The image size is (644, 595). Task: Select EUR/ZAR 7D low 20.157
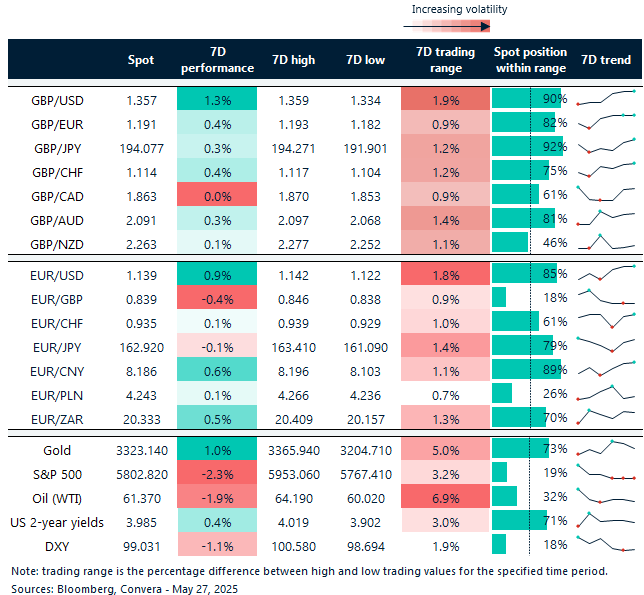click(366, 420)
